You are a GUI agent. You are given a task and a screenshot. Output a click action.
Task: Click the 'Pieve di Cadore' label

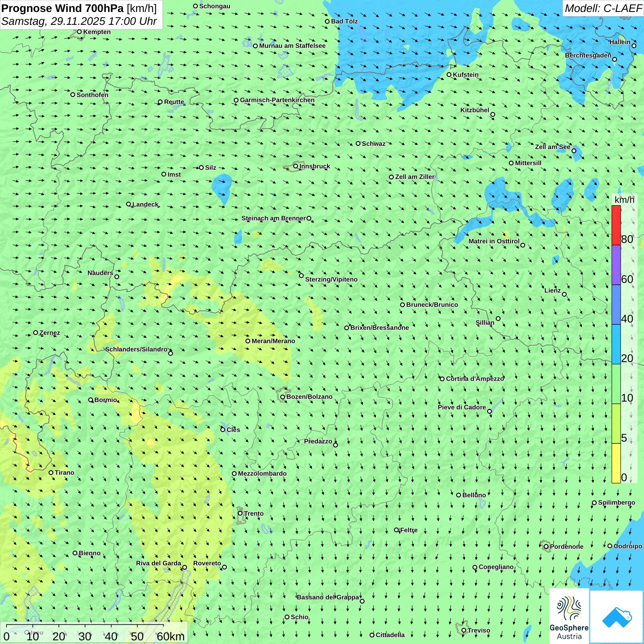coord(462,407)
